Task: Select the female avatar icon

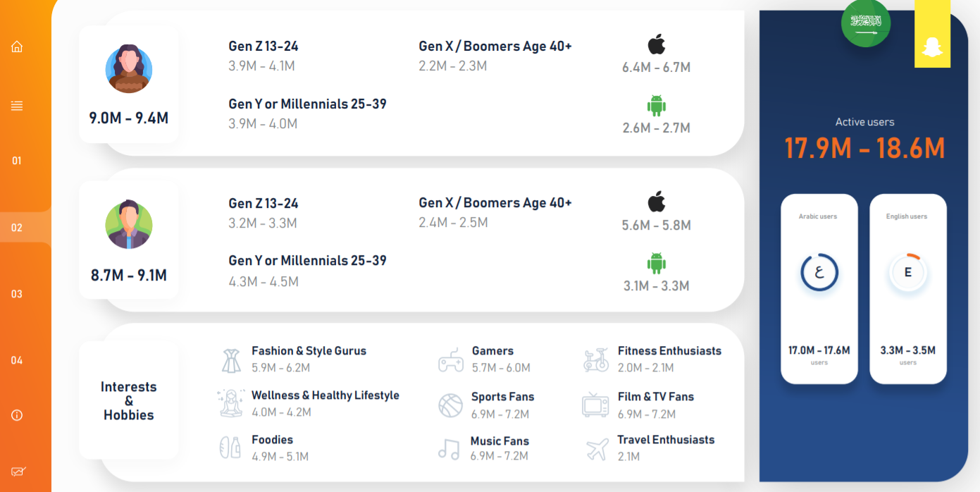Action: [129, 69]
